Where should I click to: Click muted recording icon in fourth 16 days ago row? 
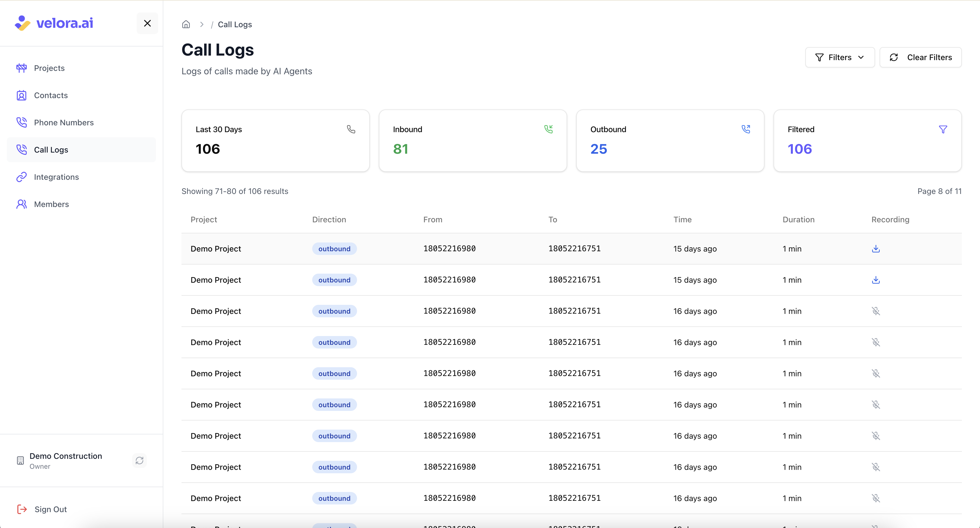[x=876, y=405]
